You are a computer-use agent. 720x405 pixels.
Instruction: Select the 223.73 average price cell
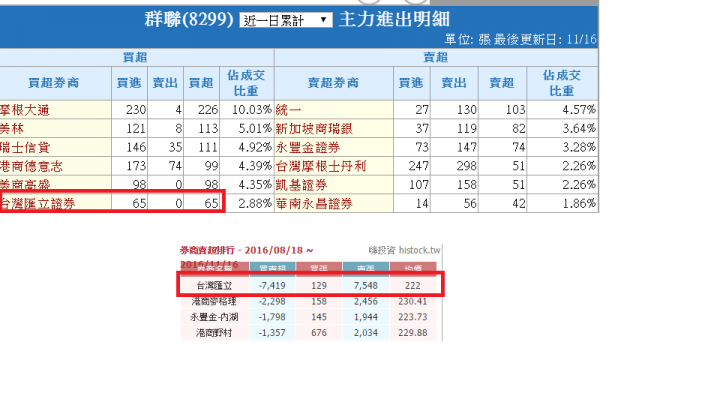[412, 317]
